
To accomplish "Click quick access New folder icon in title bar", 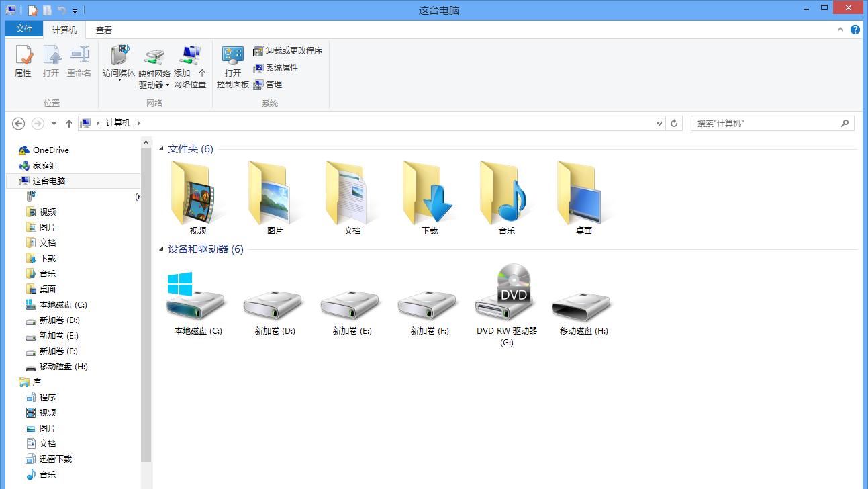I will tap(47, 11).
